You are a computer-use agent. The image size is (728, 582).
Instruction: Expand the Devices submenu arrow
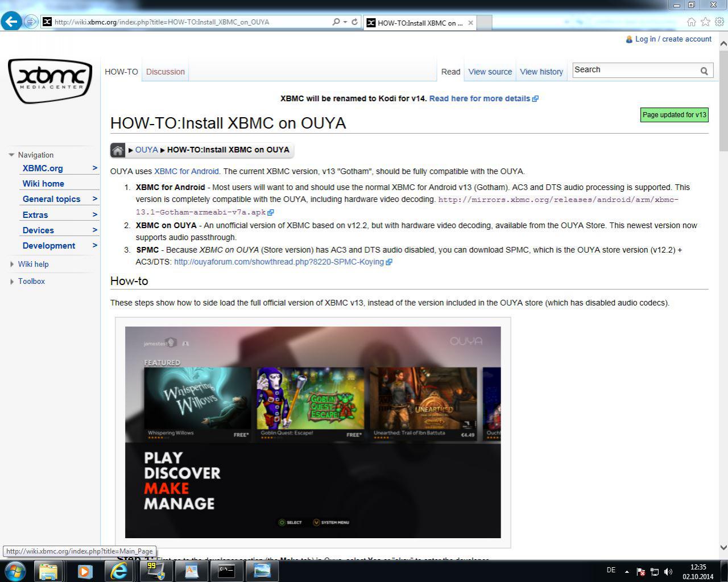pos(95,230)
